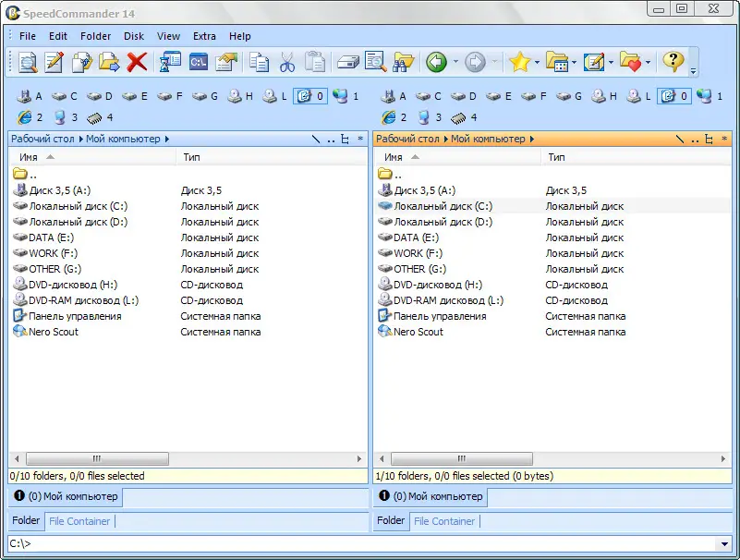
Task: Click the find files magnifier-list icon
Action: [x=376, y=62]
